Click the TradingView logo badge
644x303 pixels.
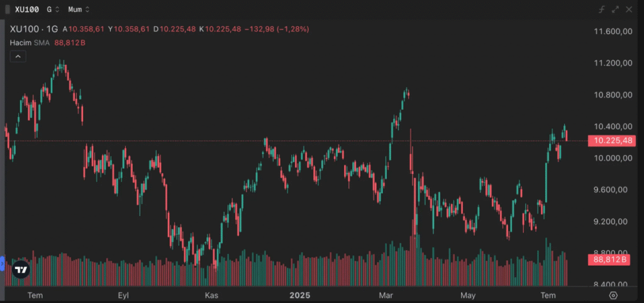[21, 269]
